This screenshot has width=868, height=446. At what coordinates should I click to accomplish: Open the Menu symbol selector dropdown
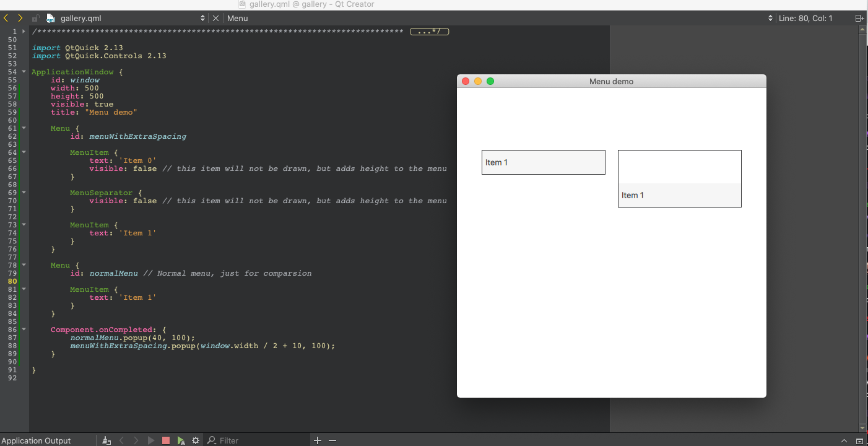(x=770, y=18)
